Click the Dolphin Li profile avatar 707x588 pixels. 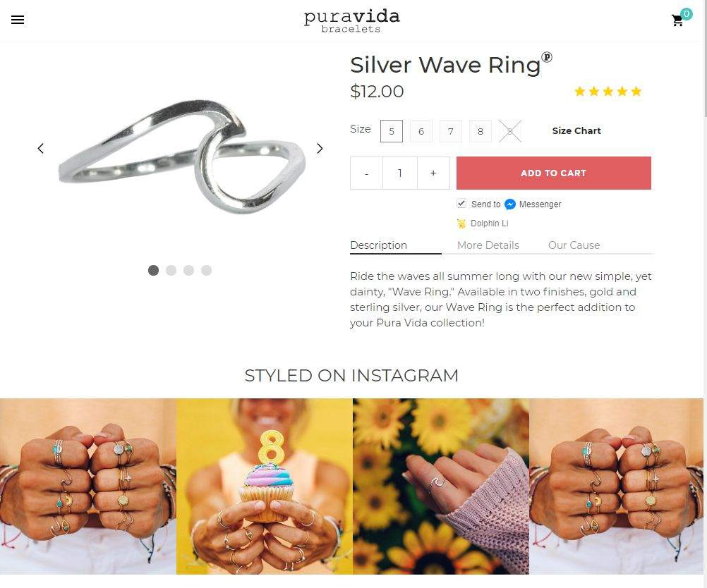click(x=461, y=223)
